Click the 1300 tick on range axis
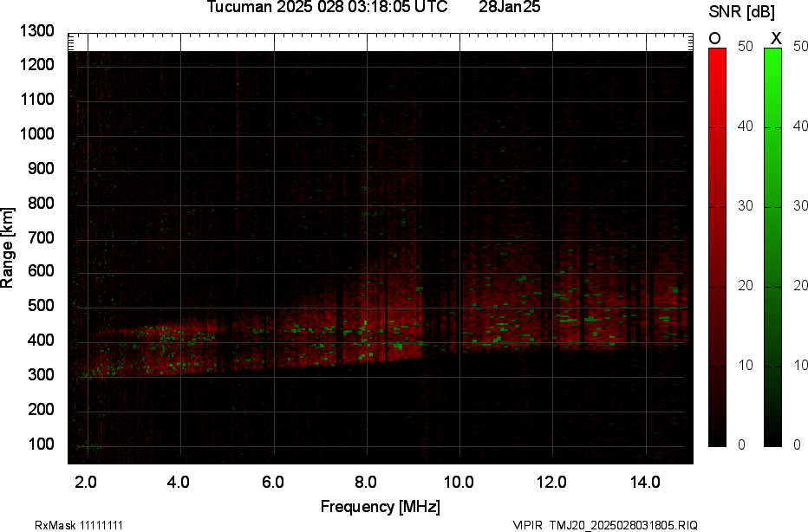This screenshot has width=808, height=532. [x=37, y=31]
